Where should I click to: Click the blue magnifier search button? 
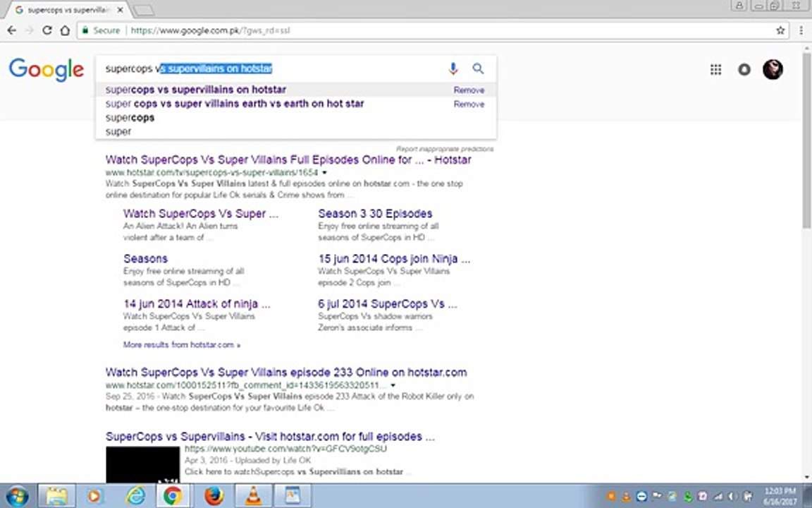[x=478, y=68]
